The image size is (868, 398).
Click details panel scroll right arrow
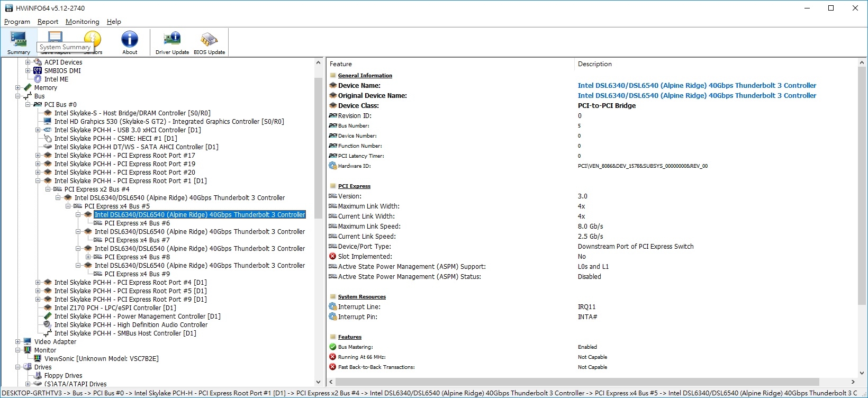(x=853, y=382)
